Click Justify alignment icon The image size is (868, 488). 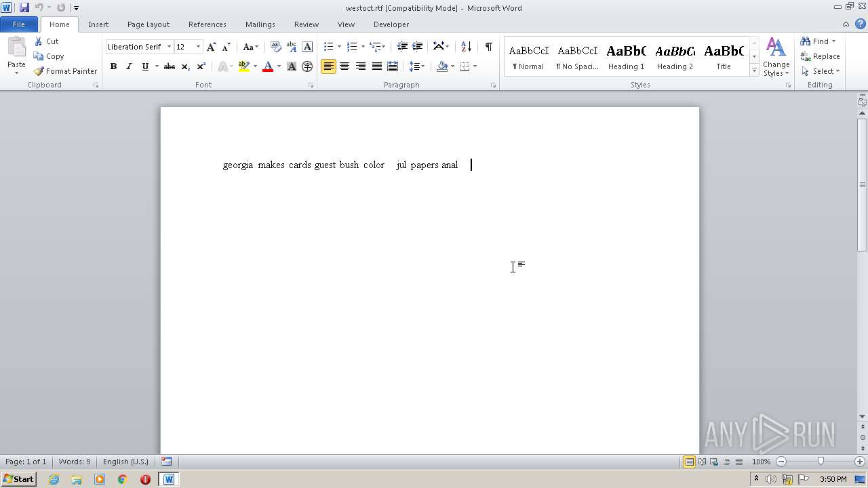point(376,66)
